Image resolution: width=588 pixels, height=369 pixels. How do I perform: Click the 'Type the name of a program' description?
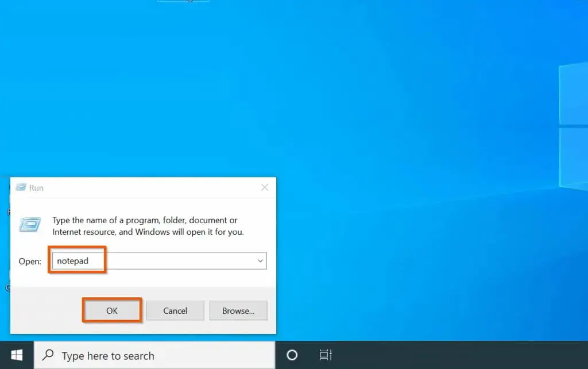click(x=148, y=226)
